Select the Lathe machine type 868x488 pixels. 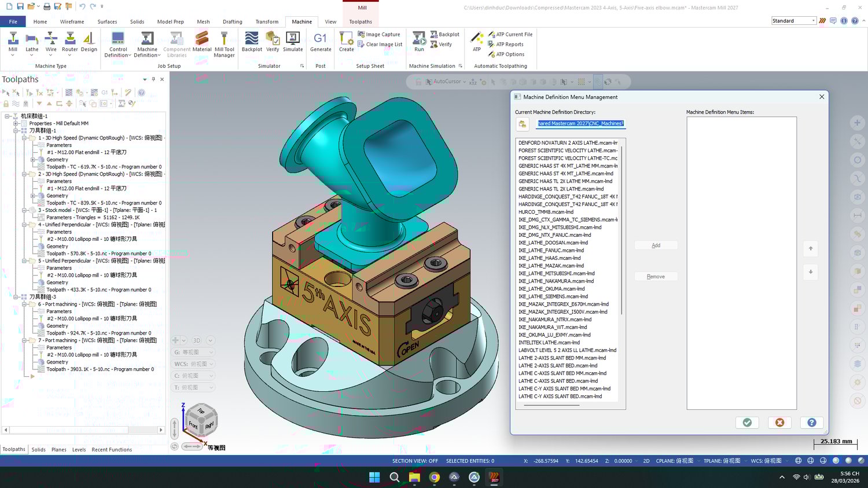[x=32, y=42]
